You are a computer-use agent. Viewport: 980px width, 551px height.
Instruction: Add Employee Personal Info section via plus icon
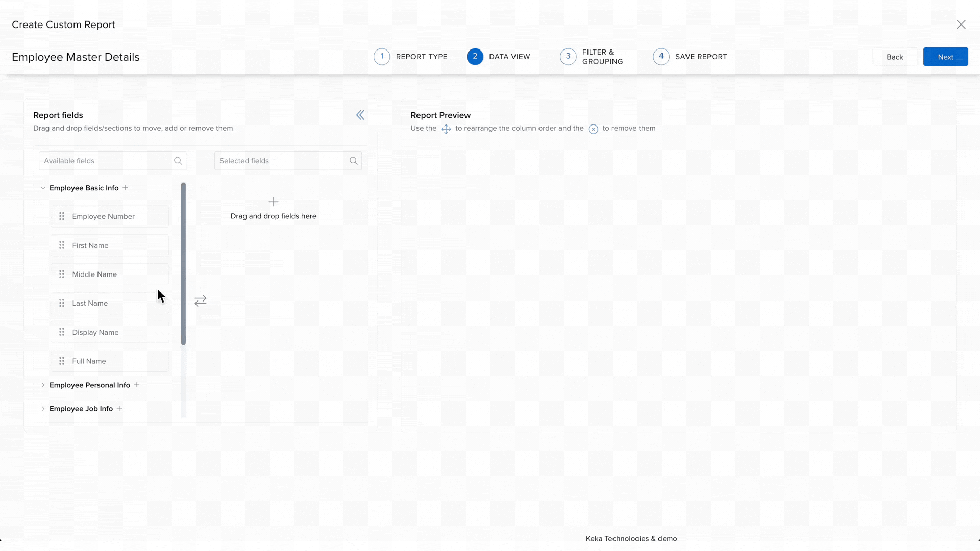[137, 385]
